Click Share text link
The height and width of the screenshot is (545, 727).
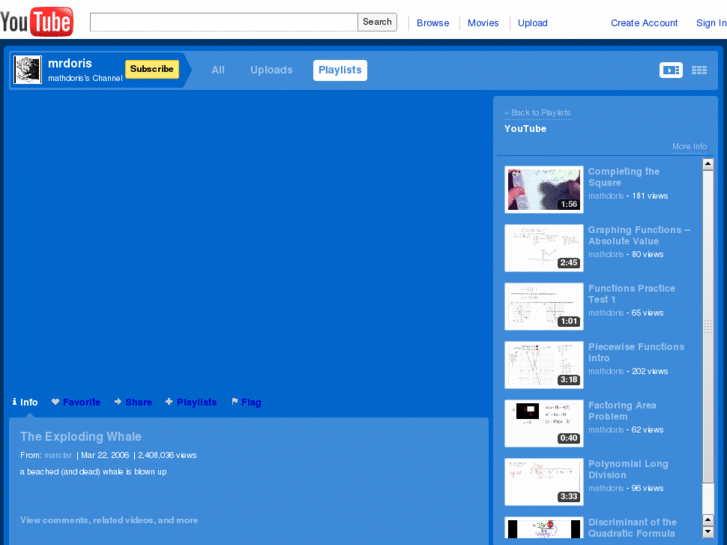[139, 402]
